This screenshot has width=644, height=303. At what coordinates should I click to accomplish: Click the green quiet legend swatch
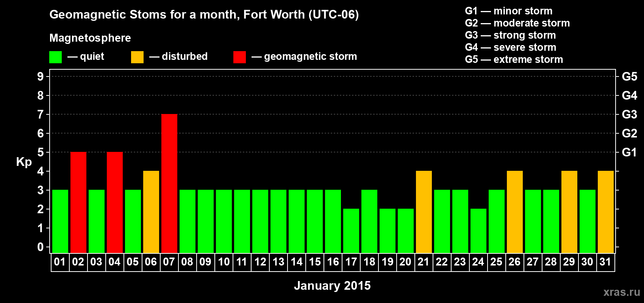(55, 57)
